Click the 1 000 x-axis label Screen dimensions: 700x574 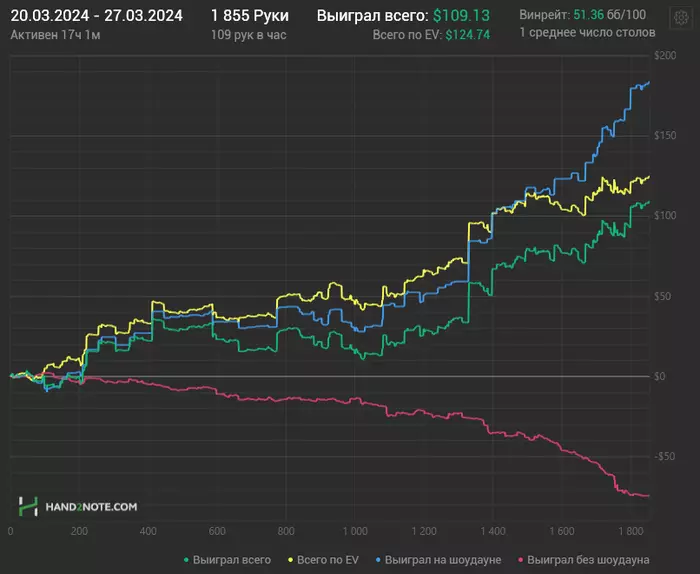click(355, 531)
